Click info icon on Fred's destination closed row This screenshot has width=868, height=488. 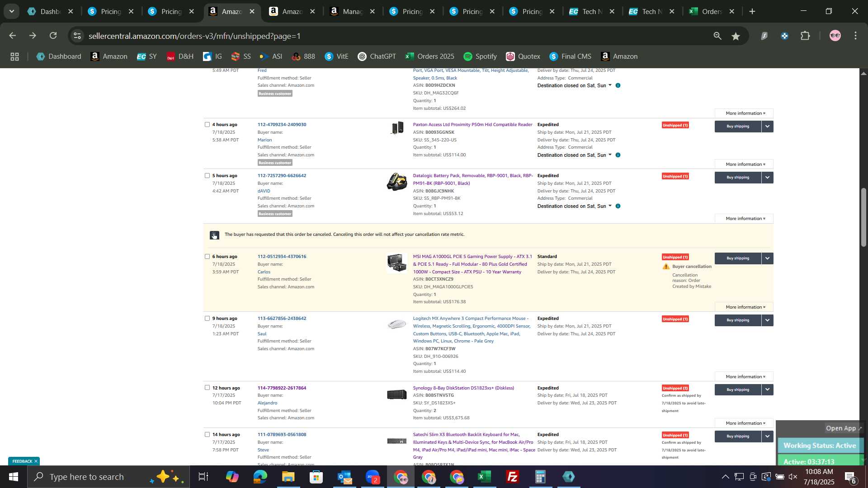[618, 85]
